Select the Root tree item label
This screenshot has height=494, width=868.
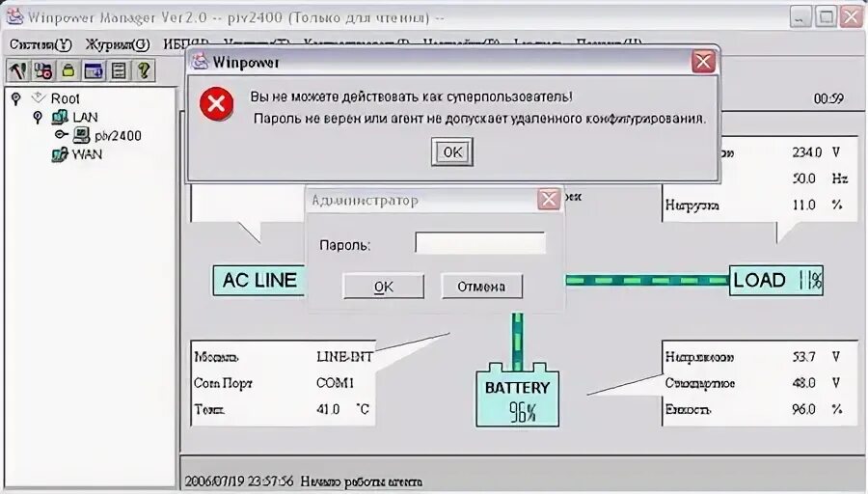pos(66,98)
